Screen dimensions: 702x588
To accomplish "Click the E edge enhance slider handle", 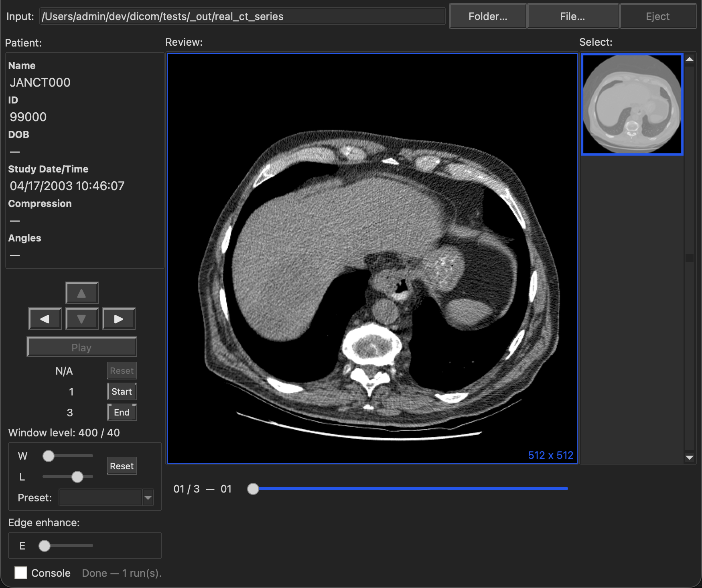I will coord(45,546).
